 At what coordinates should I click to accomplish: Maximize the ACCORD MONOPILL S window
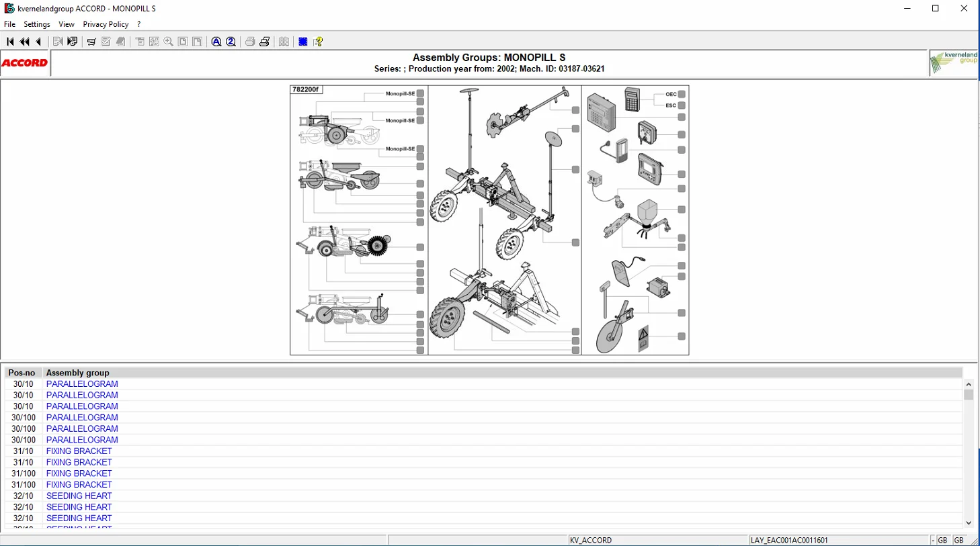tap(936, 9)
